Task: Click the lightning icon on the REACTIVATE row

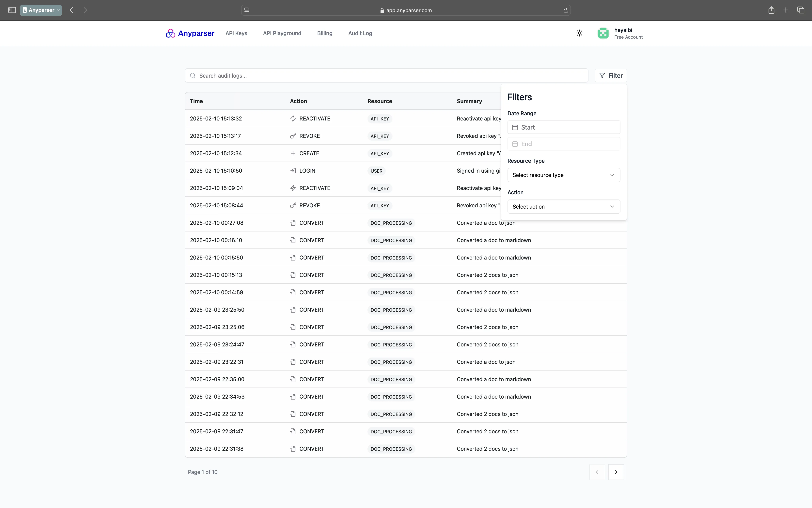Action: click(x=292, y=118)
